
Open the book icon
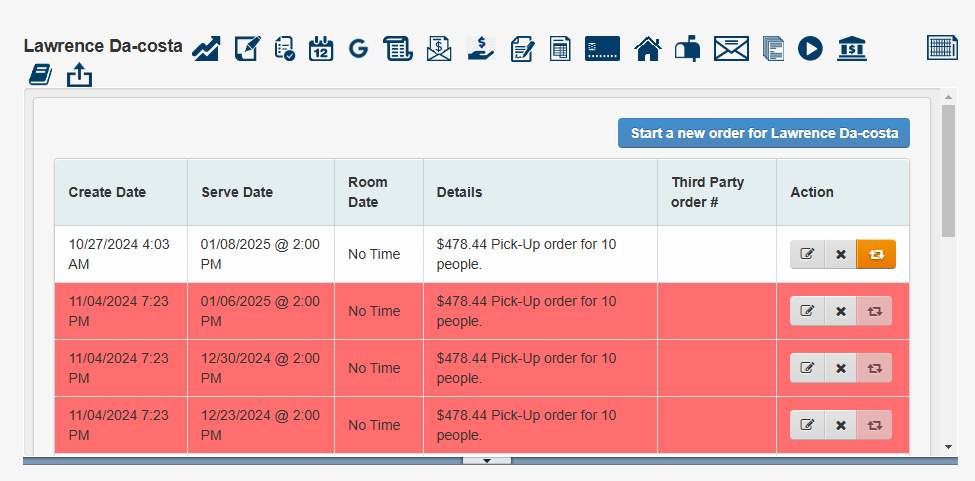click(40, 75)
